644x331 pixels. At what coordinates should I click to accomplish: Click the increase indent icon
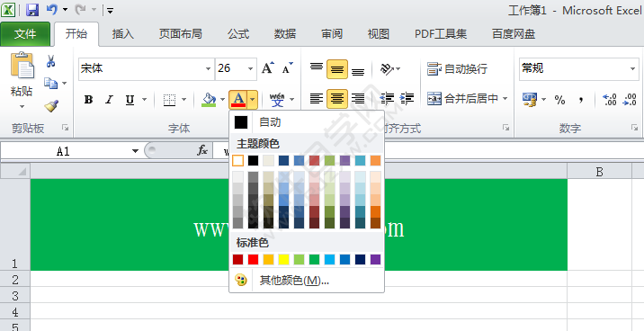coord(407,99)
